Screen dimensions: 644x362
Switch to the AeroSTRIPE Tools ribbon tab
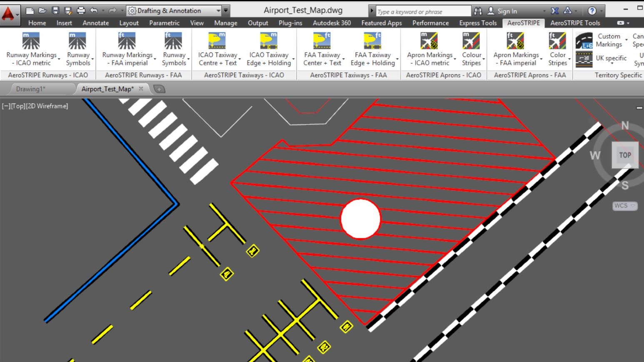(575, 23)
